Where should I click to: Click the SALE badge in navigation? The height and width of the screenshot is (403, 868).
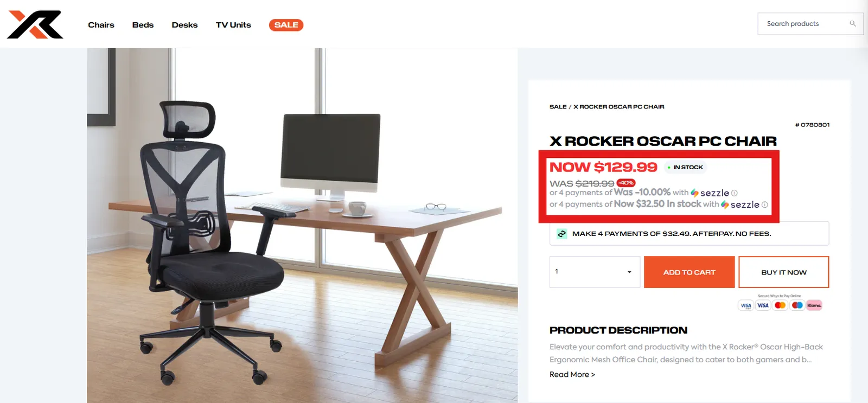point(286,25)
